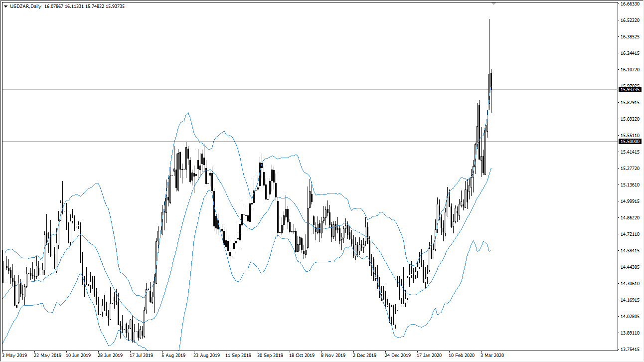Click the 14.16915 price scale label
Image resolution: width=644 pixels, height=362 pixels.
pyautogui.click(x=630, y=300)
